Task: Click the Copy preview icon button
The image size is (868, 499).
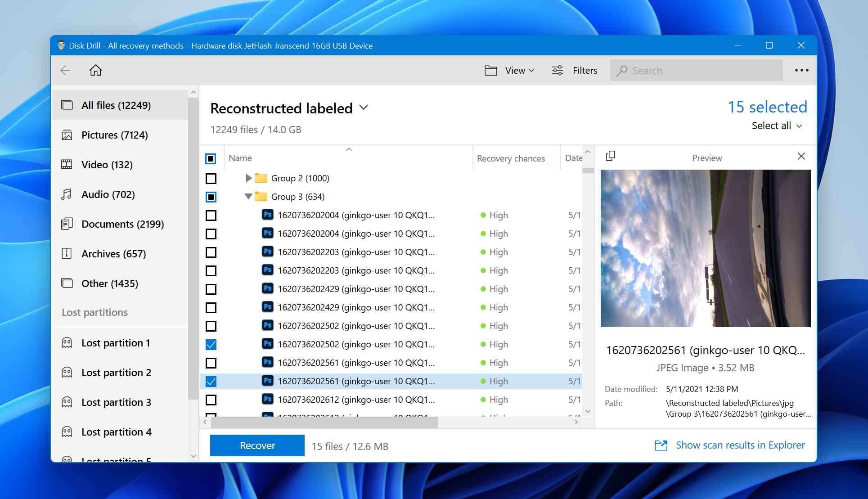Action: 611,156
